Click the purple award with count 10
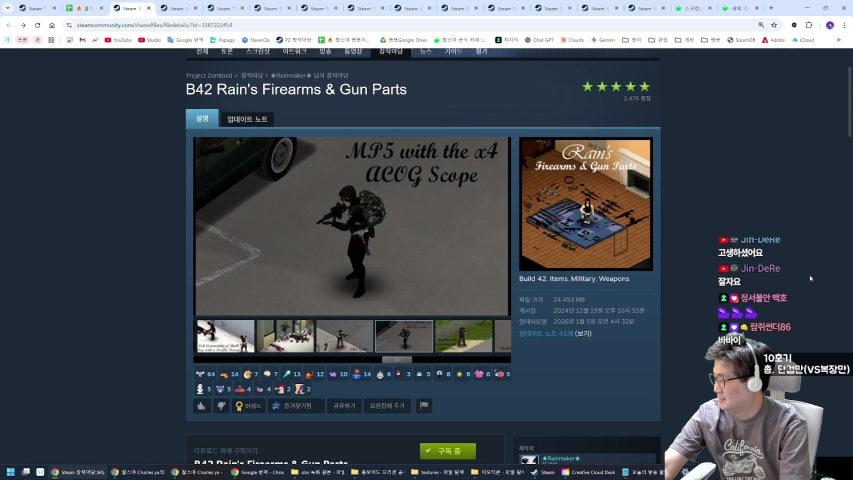This screenshot has width=853, height=480. (x=338, y=374)
